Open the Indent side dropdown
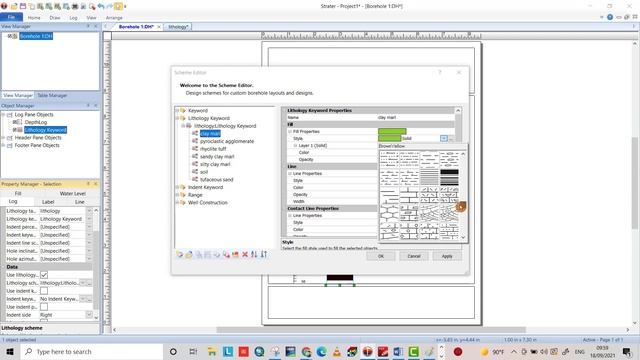The image size is (640, 360). click(89, 315)
